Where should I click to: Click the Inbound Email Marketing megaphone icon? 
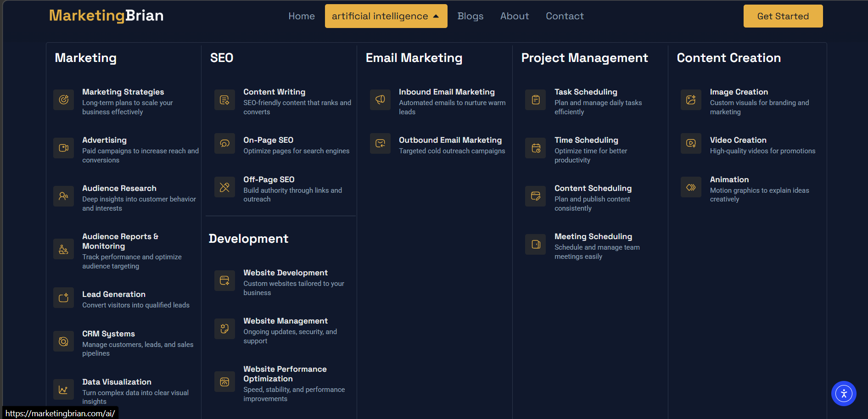point(380,100)
